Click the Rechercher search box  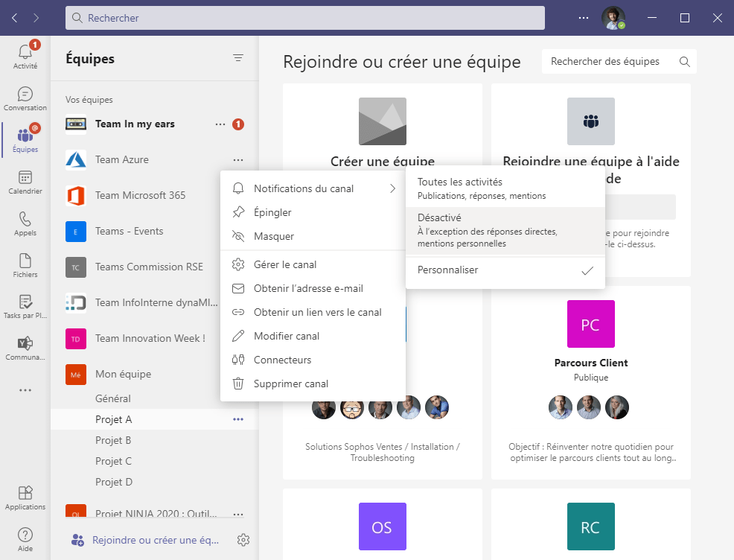click(304, 18)
